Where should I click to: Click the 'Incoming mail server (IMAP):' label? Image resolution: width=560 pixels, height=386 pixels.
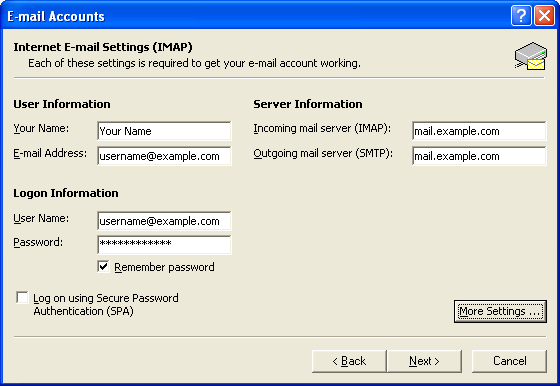pyautogui.click(x=322, y=129)
